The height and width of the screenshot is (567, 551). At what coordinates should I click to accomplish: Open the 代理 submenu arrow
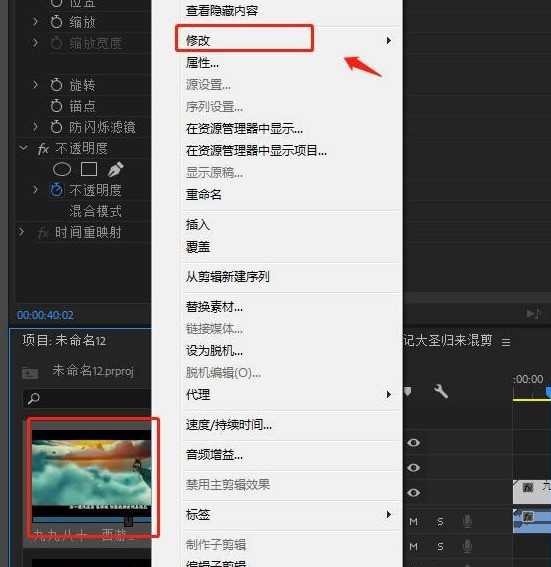(x=389, y=394)
